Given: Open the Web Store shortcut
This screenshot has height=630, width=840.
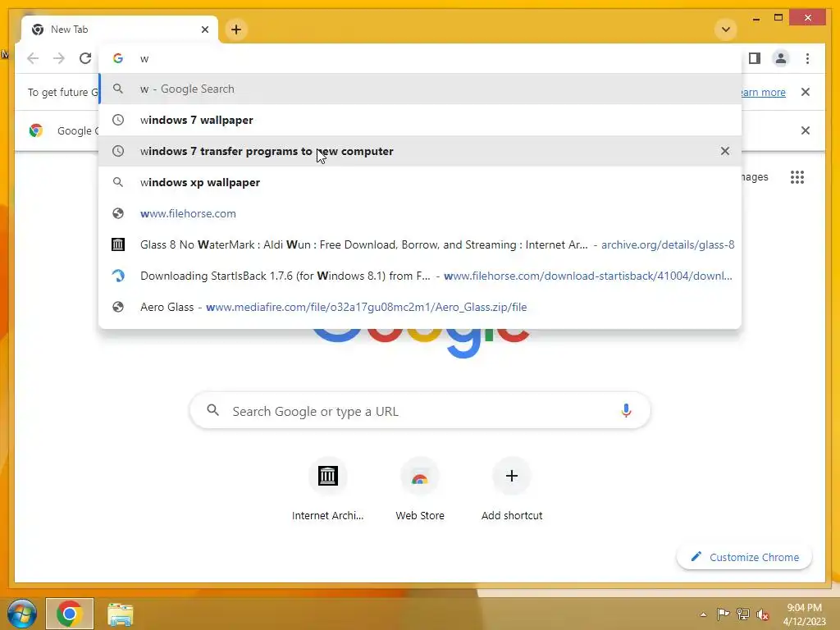Looking at the screenshot, I should 420,489.
